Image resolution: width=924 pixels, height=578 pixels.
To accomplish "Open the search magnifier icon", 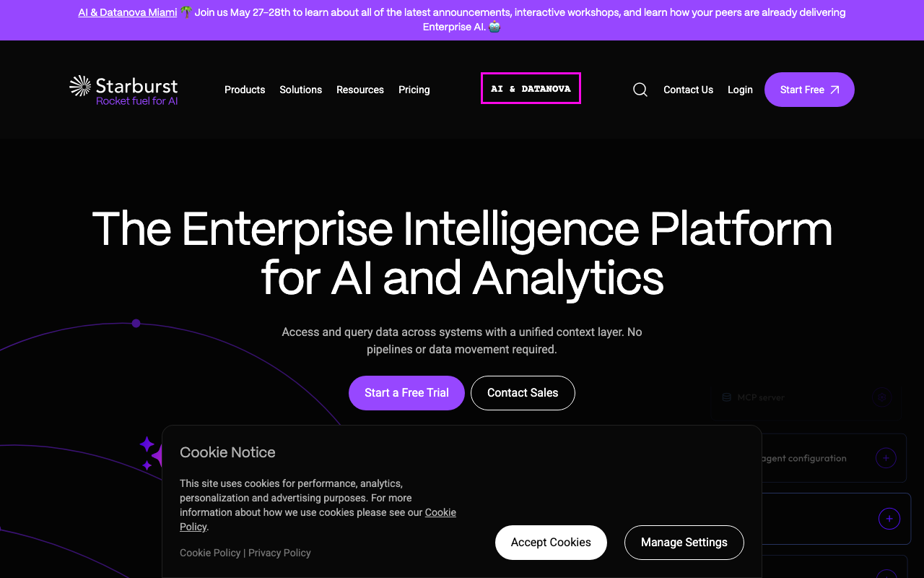I will tap(640, 90).
